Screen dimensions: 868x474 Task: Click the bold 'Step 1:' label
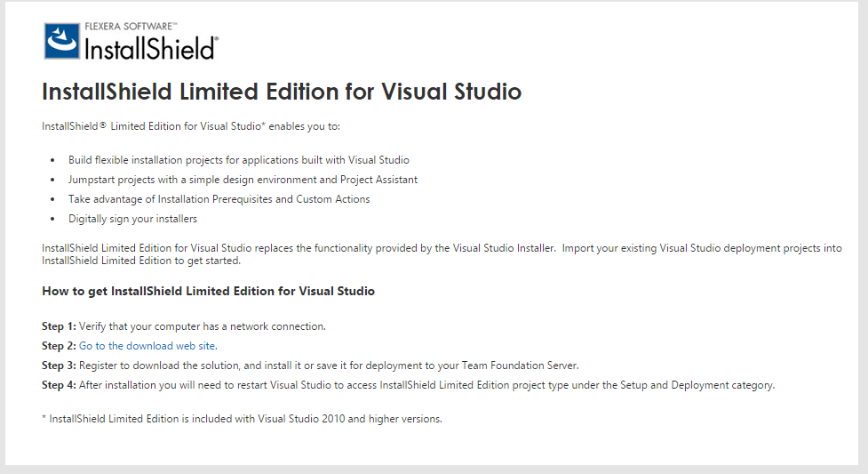[59, 326]
